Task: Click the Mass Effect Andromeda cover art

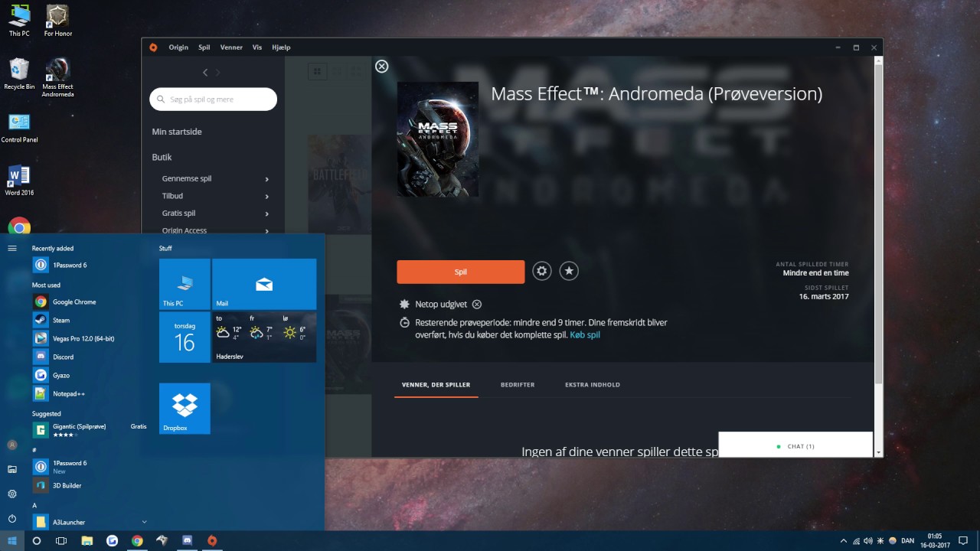Action: click(x=438, y=139)
